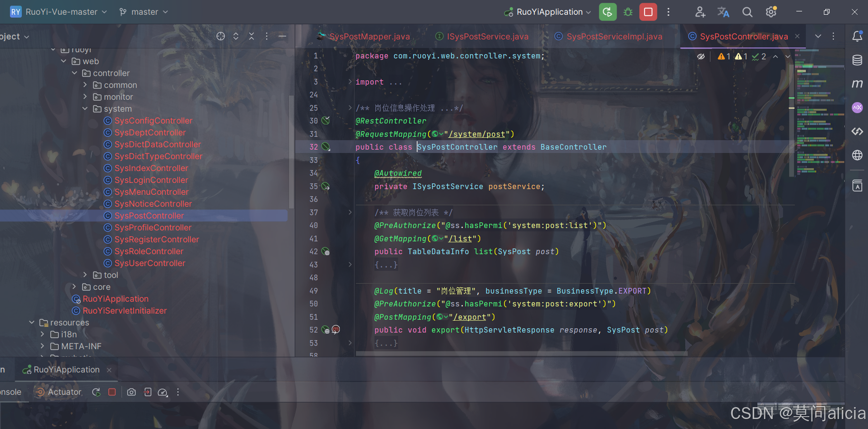The height and width of the screenshot is (429, 868).
Task: Open the Actuator tab in run panel
Action: click(58, 392)
